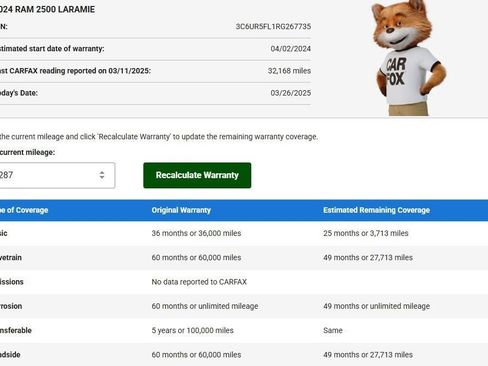Click the Recalculate Warranty button
The width and height of the screenshot is (488, 366).
click(x=197, y=175)
